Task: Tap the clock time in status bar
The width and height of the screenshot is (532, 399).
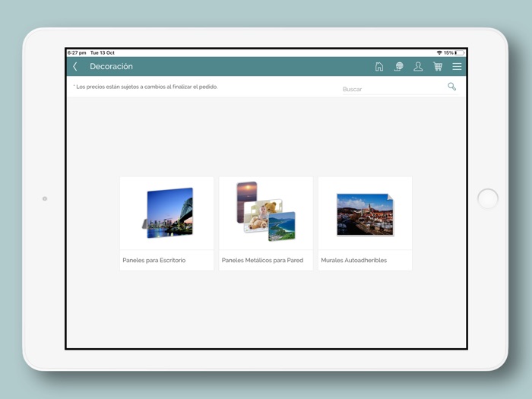Action: tap(77, 52)
